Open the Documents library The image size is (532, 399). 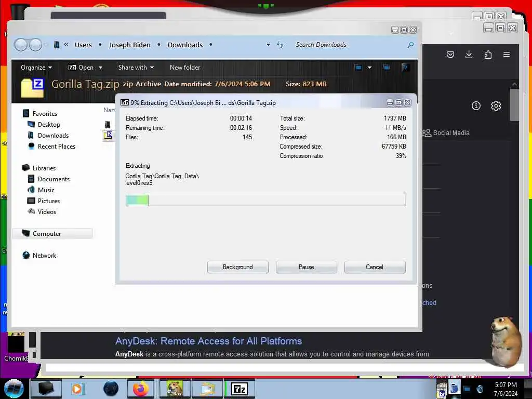click(48, 179)
